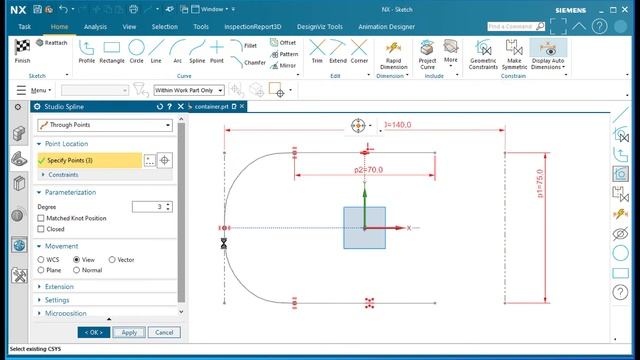Click the print icon in title bar
Screen dimensions: 640x360
pyautogui.click(x=133, y=9)
